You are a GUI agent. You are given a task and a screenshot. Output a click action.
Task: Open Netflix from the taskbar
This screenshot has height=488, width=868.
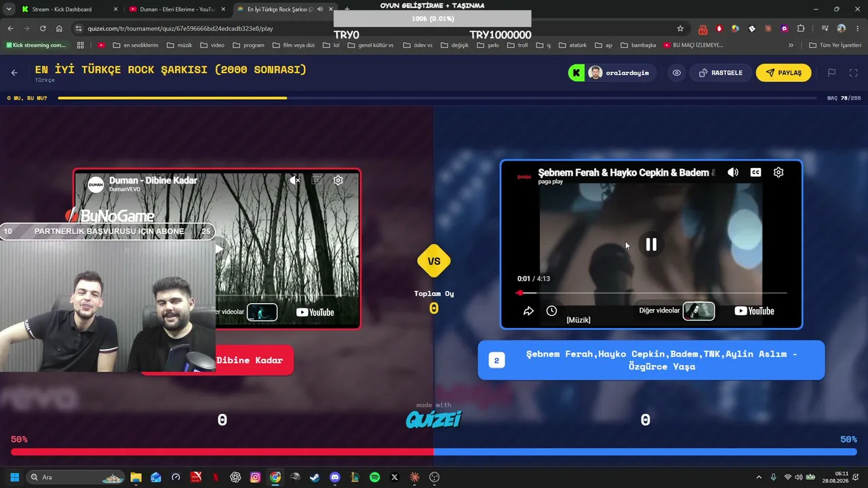tap(216, 477)
